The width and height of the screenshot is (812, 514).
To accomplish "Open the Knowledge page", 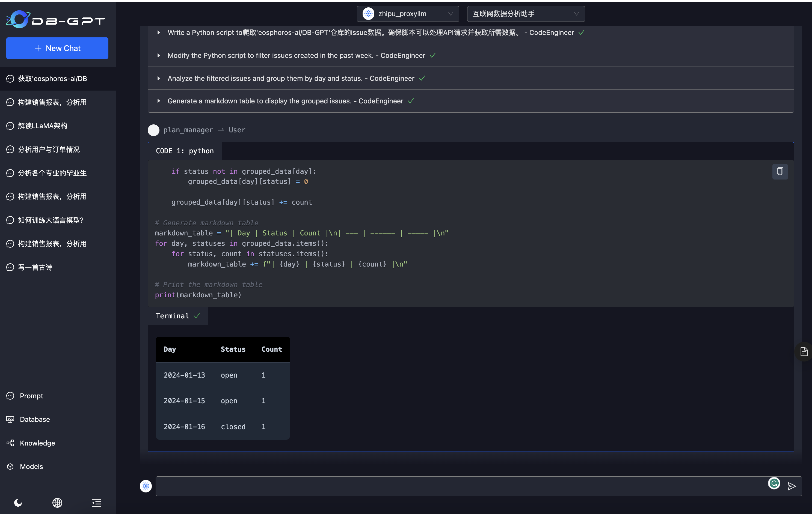I will click(x=37, y=443).
